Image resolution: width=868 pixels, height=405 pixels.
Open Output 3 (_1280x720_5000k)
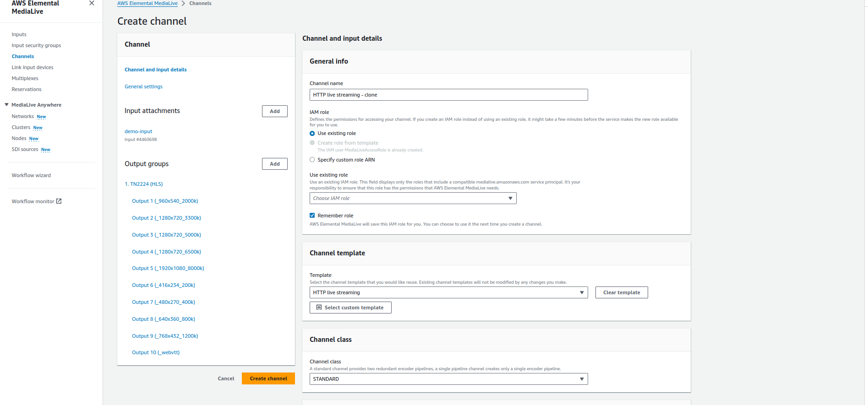pos(167,235)
